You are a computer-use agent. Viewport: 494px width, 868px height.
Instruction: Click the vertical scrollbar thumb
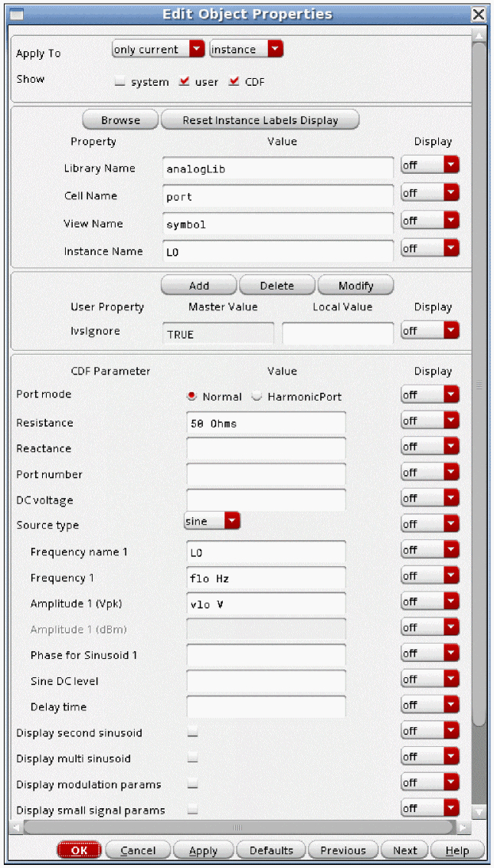[479, 383]
